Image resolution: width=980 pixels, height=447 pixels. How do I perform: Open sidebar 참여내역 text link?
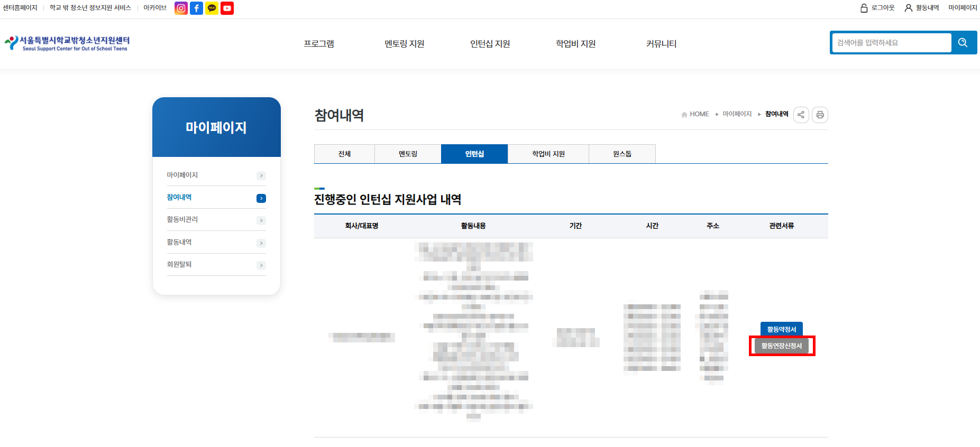tap(179, 197)
